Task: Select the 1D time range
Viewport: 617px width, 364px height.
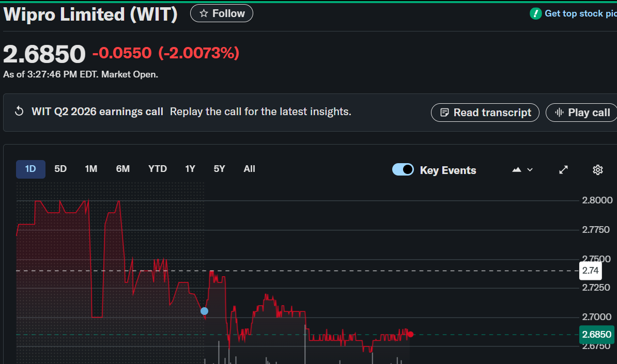Action: click(30, 169)
